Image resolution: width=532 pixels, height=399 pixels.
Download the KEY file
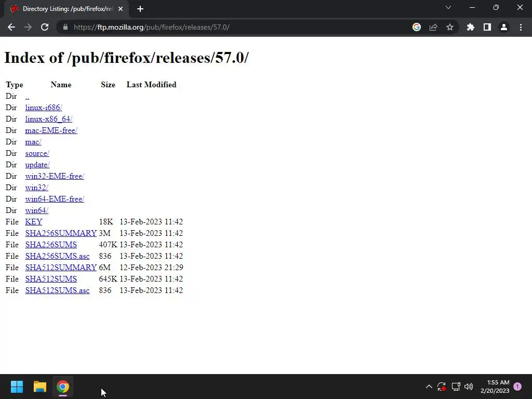34,222
